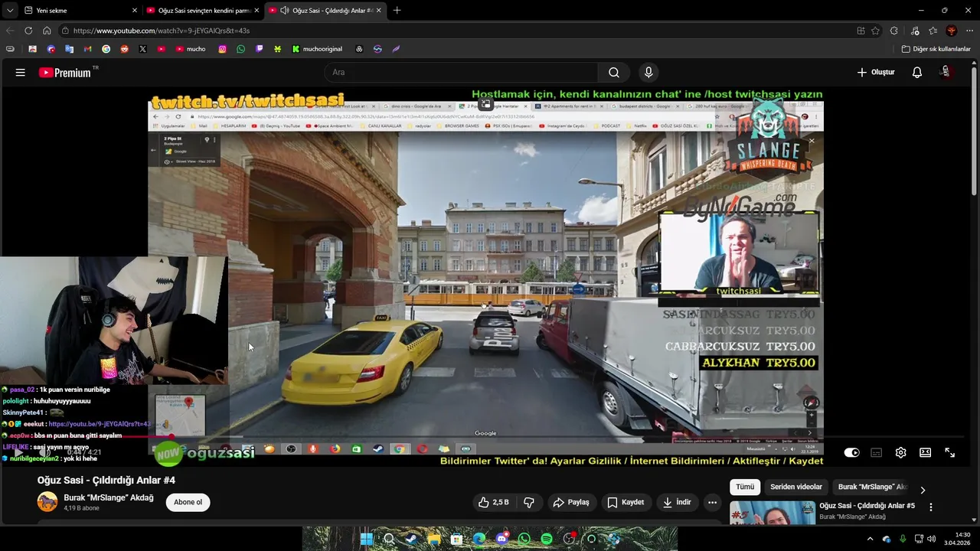Like the video (2,5 B)
This screenshot has width=980, height=551.
[x=493, y=502]
